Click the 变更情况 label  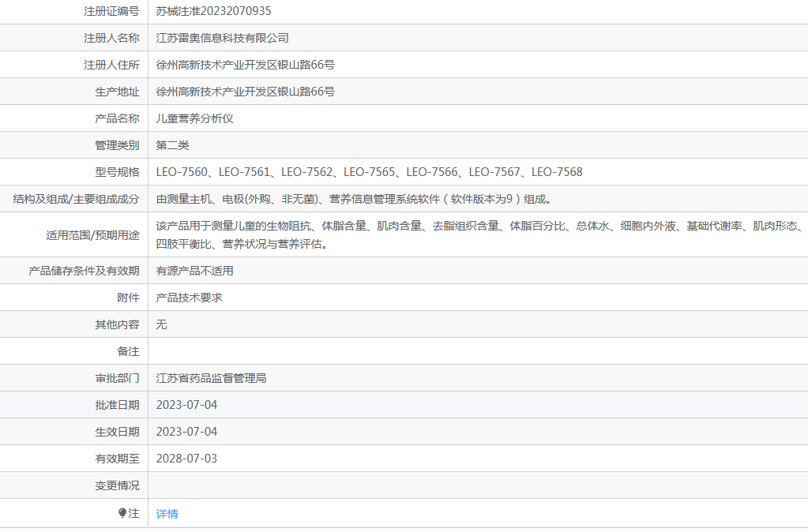point(117,485)
